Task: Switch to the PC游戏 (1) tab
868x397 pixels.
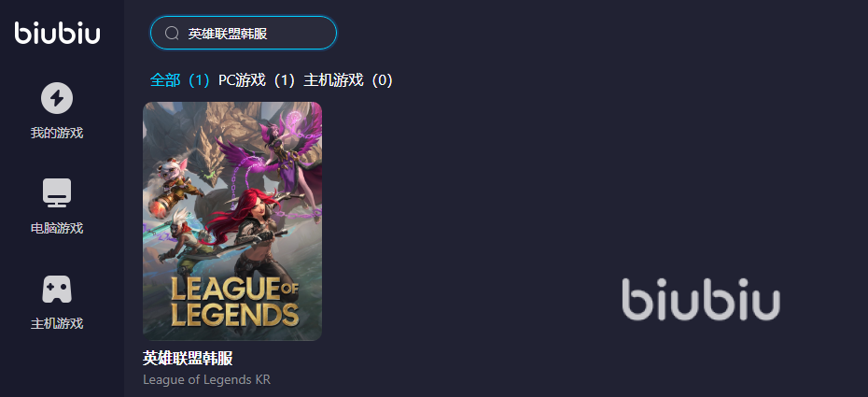Action: [x=257, y=80]
